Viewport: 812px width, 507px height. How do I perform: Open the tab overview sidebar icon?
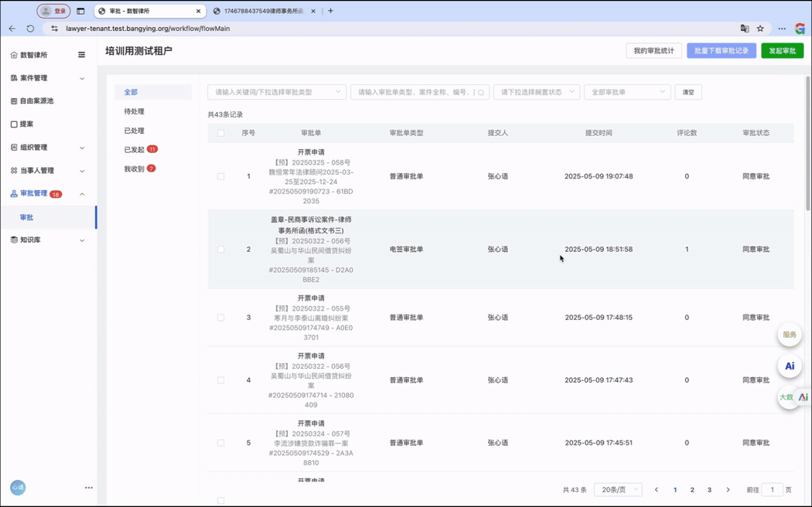pos(80,11)
